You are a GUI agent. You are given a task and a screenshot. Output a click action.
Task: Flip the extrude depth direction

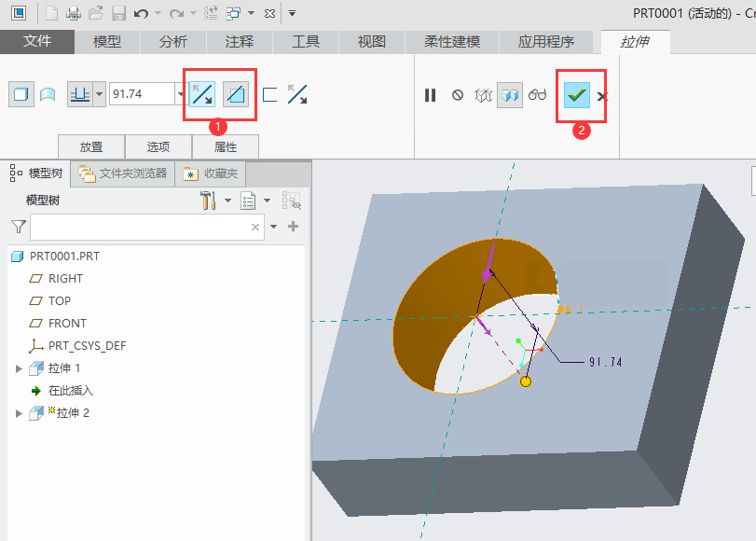point(202,94)
